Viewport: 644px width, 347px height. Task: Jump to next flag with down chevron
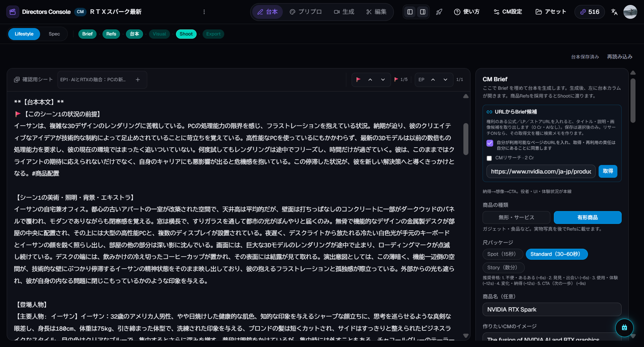pyautogui.click(x=383, y=79)
